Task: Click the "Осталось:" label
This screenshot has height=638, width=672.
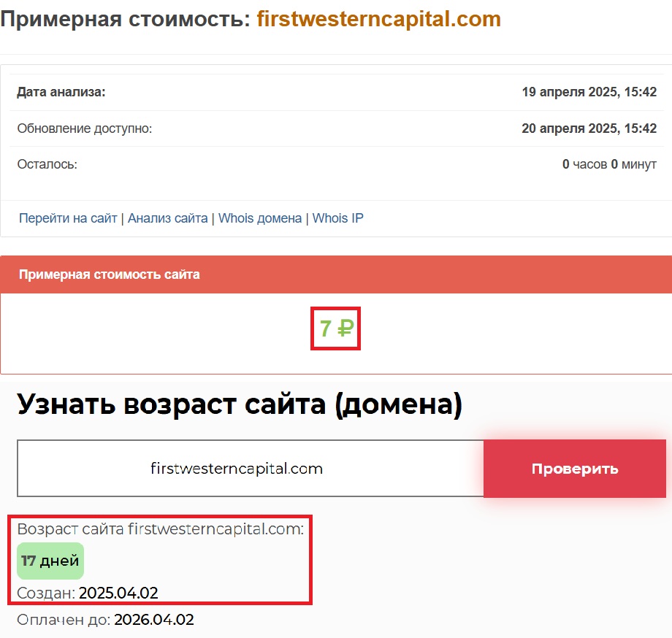Action: [x=47, y=164]
